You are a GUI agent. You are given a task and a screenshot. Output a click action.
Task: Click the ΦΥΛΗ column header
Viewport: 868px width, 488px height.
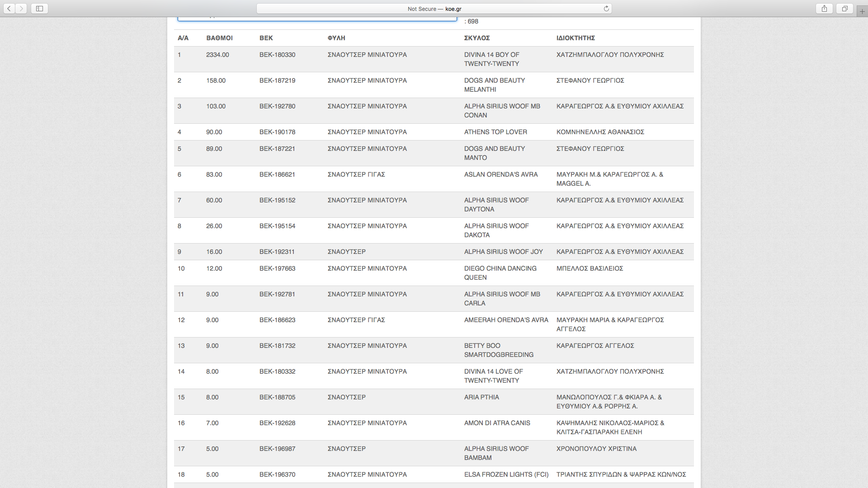click(x=336, y=38)
